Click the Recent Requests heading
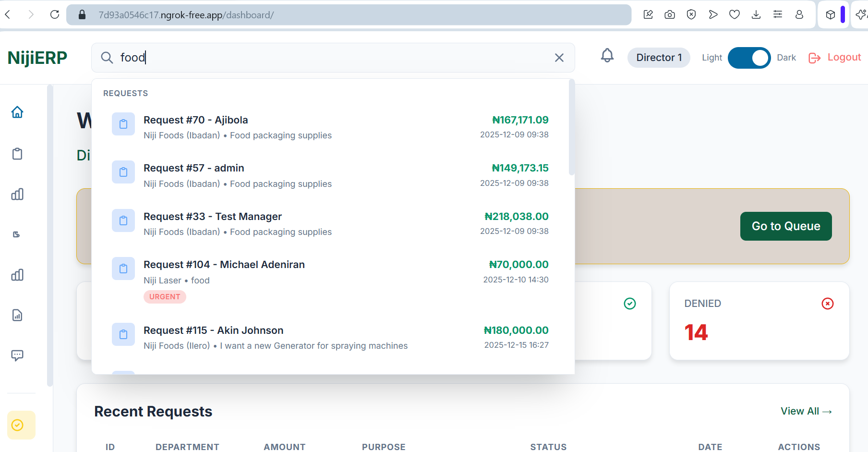This screenshot has width=868, height=452. coord(153,412)
